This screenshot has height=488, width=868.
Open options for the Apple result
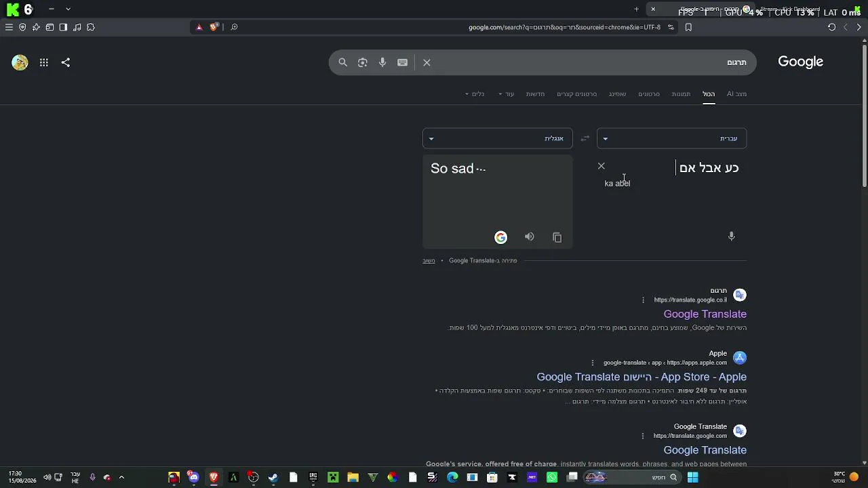592,363
